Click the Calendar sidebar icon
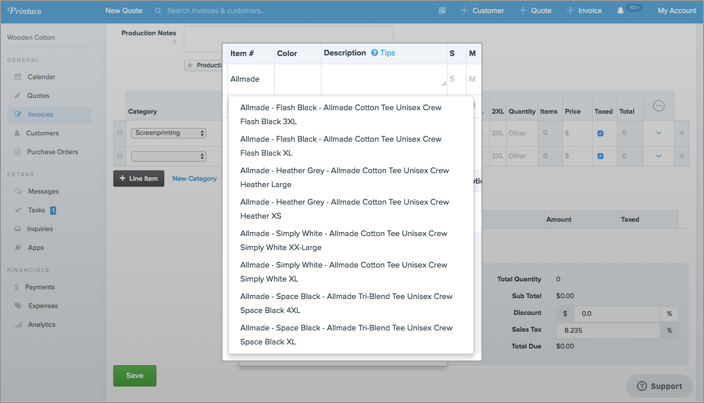 [x=18, y=77]
